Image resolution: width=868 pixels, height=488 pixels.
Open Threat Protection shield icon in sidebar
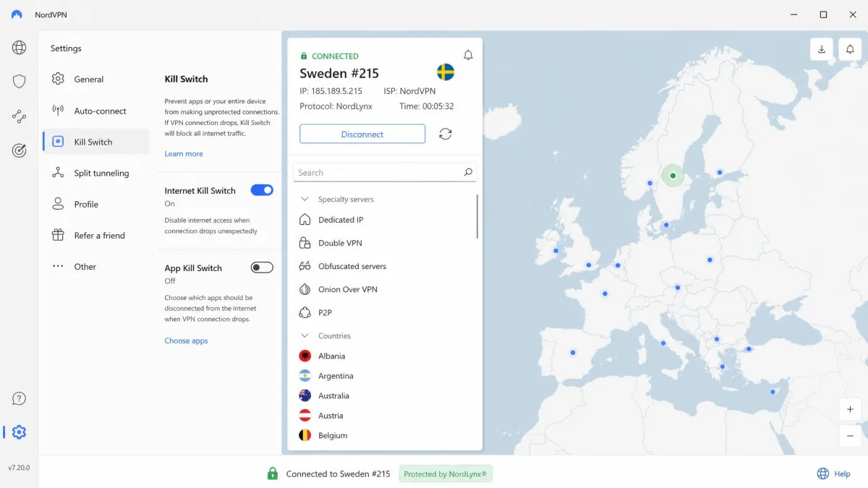[20, 81]
